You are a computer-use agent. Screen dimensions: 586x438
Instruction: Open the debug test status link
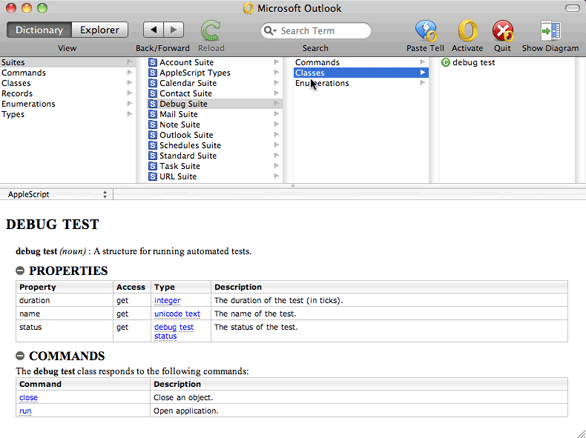[x=174, y=331]
